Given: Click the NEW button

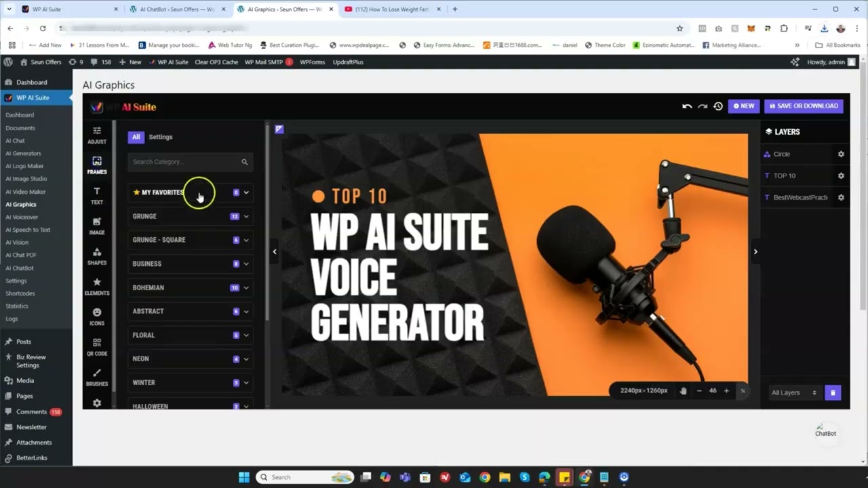Looking at the screenshot, I should [x=744, y=106].
